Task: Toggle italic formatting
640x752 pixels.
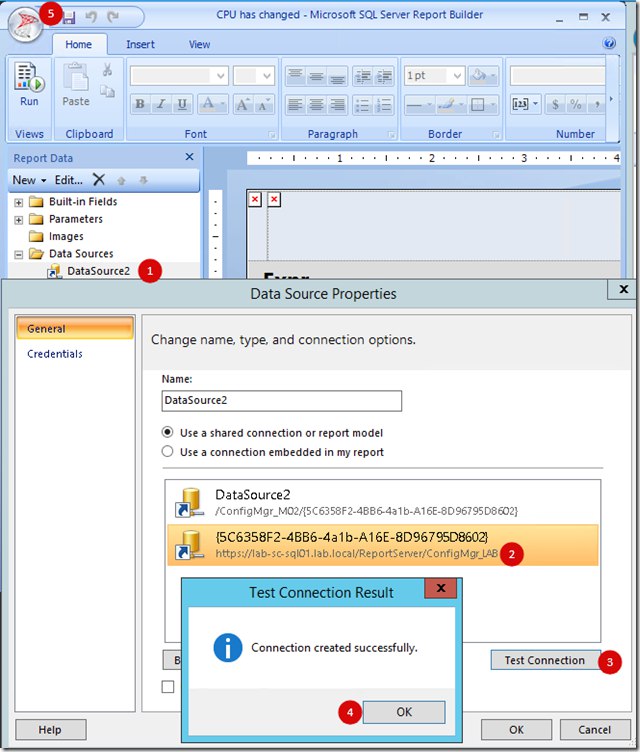Action: coord(161,104)
